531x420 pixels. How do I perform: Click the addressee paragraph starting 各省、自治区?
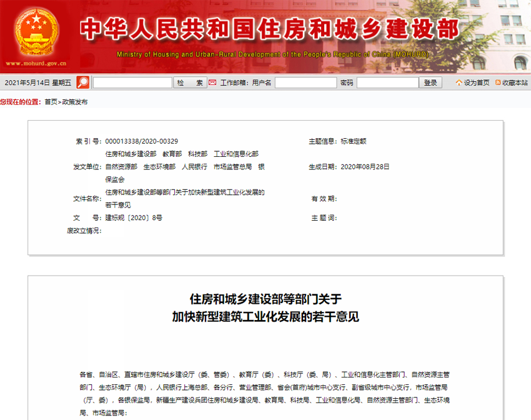(264, 394)
